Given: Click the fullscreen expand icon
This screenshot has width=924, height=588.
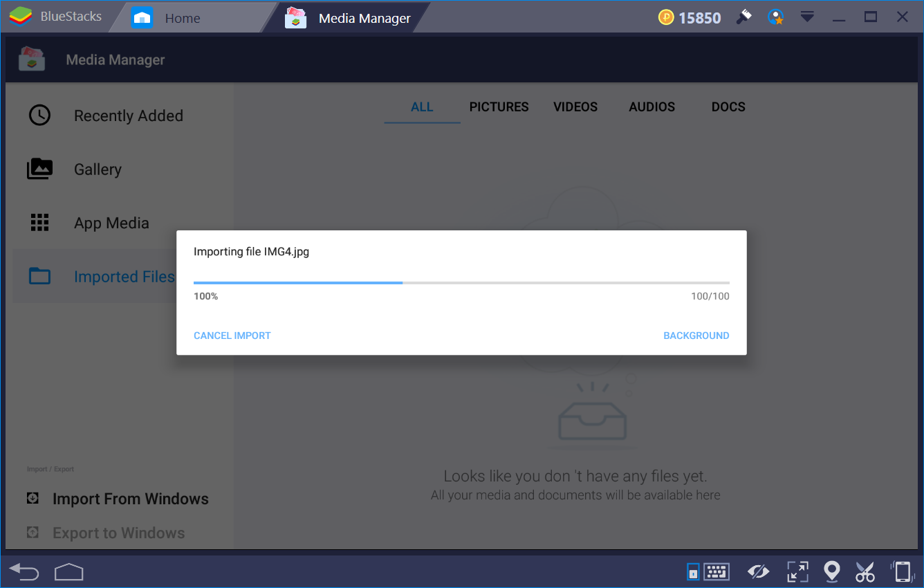Looking at the screenshot, I should [x=797, y=571].
